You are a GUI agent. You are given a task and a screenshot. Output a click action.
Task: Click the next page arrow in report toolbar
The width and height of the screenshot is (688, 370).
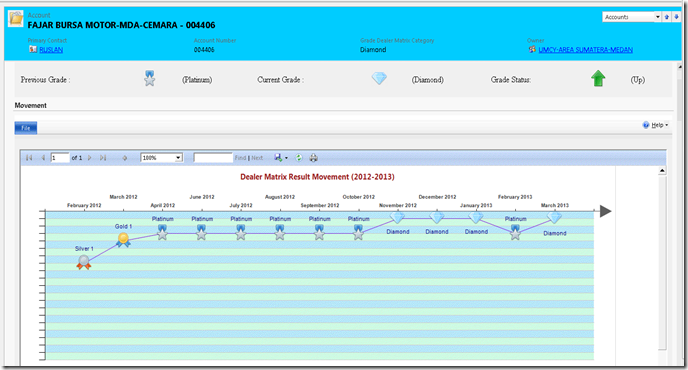90,158
